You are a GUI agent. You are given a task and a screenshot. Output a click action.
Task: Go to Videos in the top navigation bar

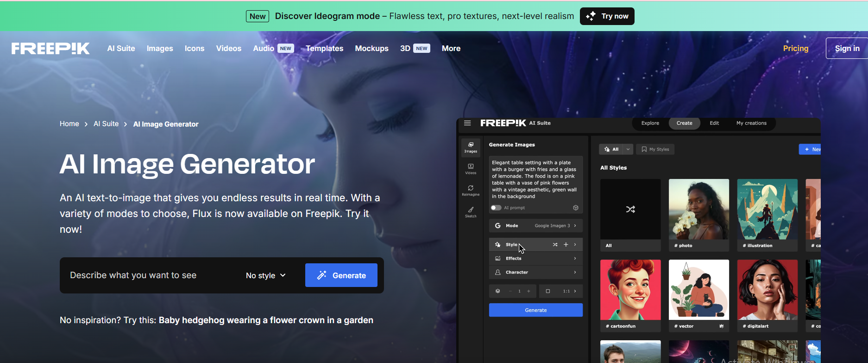click(229, 48)
